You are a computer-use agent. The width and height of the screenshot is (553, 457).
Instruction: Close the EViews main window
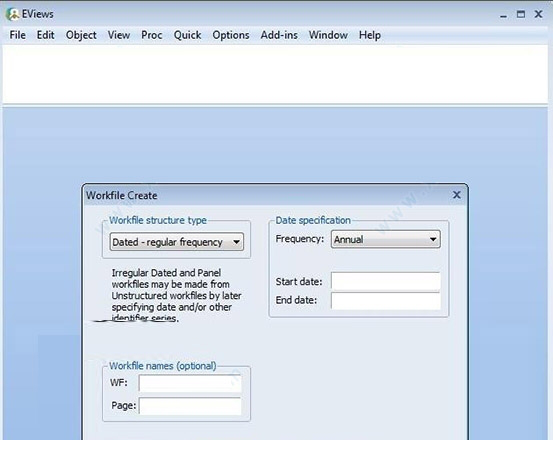coord(538,14)
